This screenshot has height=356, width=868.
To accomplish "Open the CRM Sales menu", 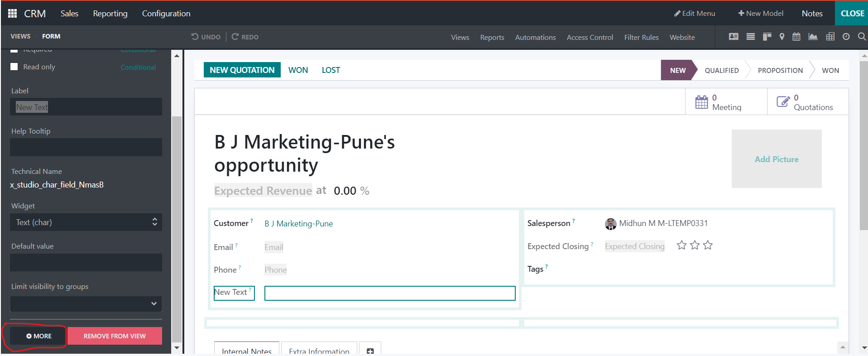I will 69,14.
